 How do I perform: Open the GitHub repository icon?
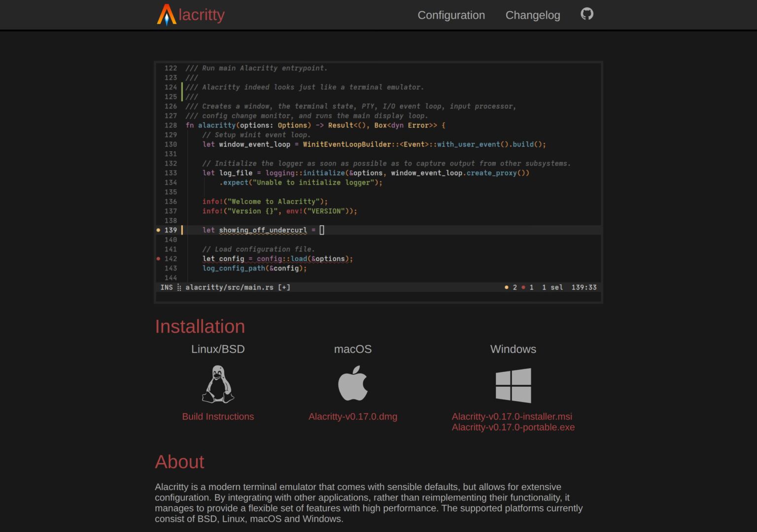(586, 14)
